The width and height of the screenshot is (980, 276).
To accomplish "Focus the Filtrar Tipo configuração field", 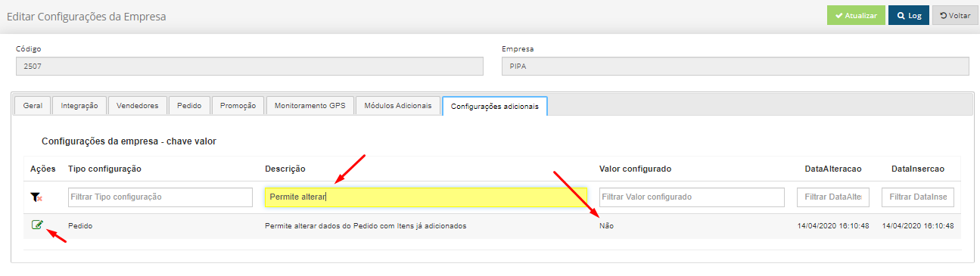I will click(x=160, y=197).
